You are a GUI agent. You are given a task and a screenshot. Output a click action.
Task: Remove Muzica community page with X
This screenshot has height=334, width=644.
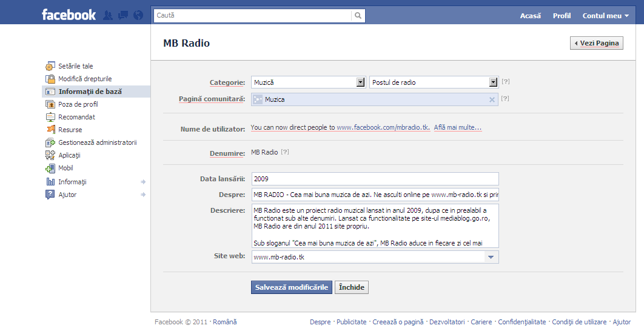coord(492,99)
